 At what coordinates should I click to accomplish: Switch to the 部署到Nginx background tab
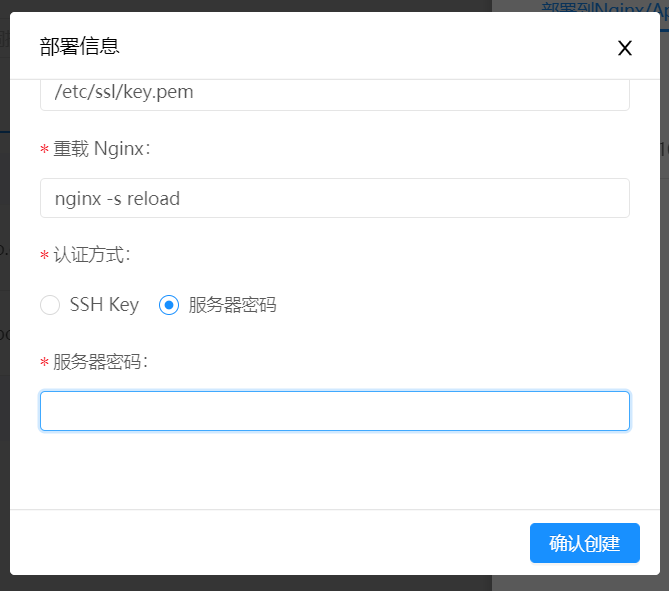(600, 7)
